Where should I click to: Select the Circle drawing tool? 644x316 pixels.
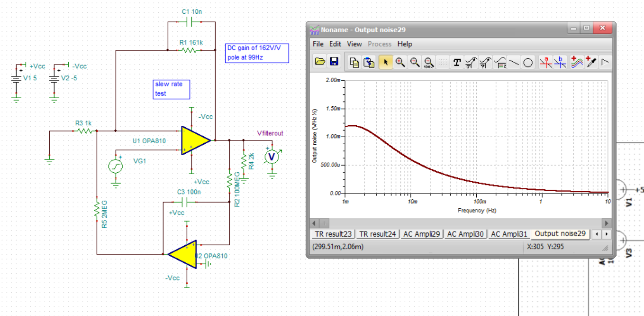(x=528, y=62)
